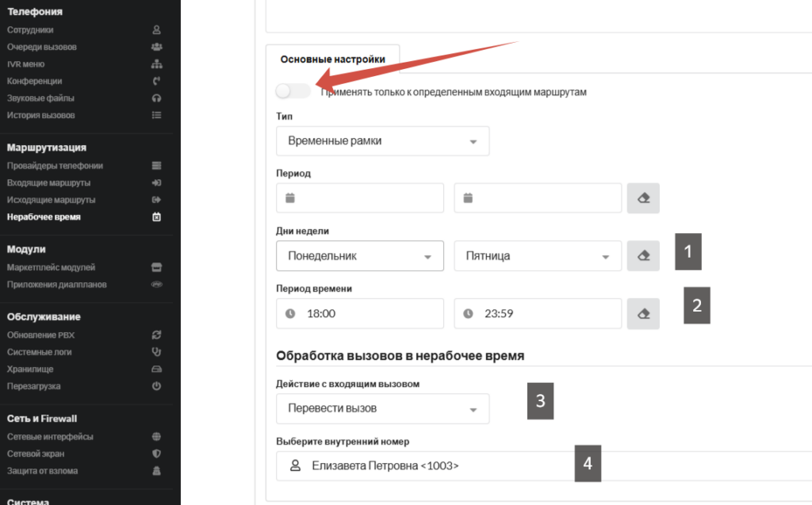This screenshot has height=505, width=812.
Task: Click the tree icon beside IVR меню
Action: 156,64
